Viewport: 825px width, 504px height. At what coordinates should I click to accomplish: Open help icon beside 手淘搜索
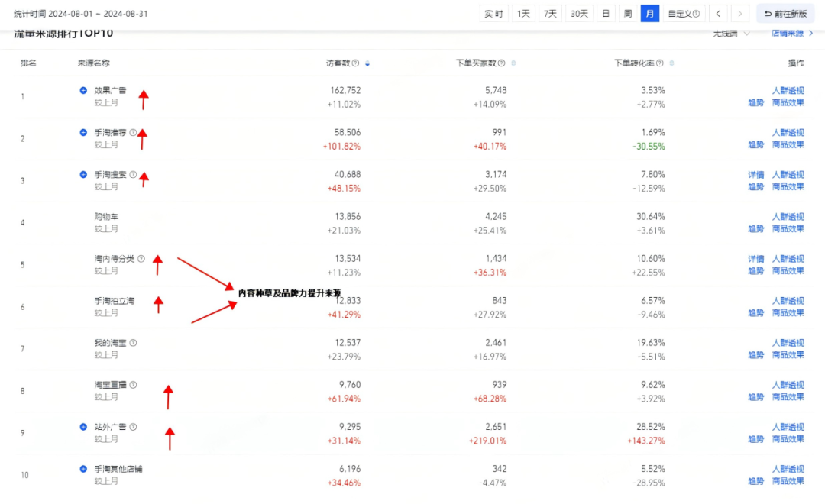133,175
